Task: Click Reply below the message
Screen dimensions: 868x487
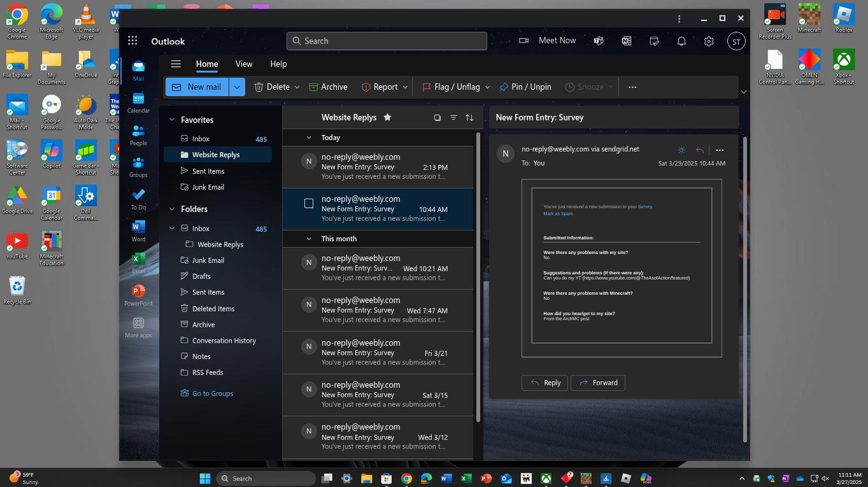Action: (544, 383)
